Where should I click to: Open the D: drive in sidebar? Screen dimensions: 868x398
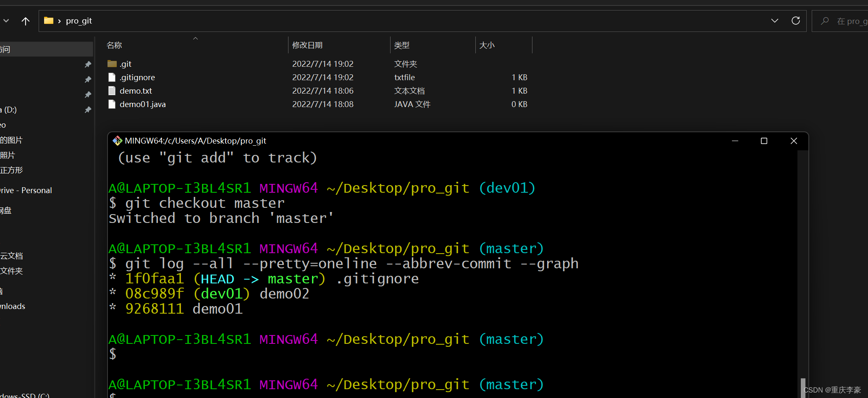pos(8,110)
